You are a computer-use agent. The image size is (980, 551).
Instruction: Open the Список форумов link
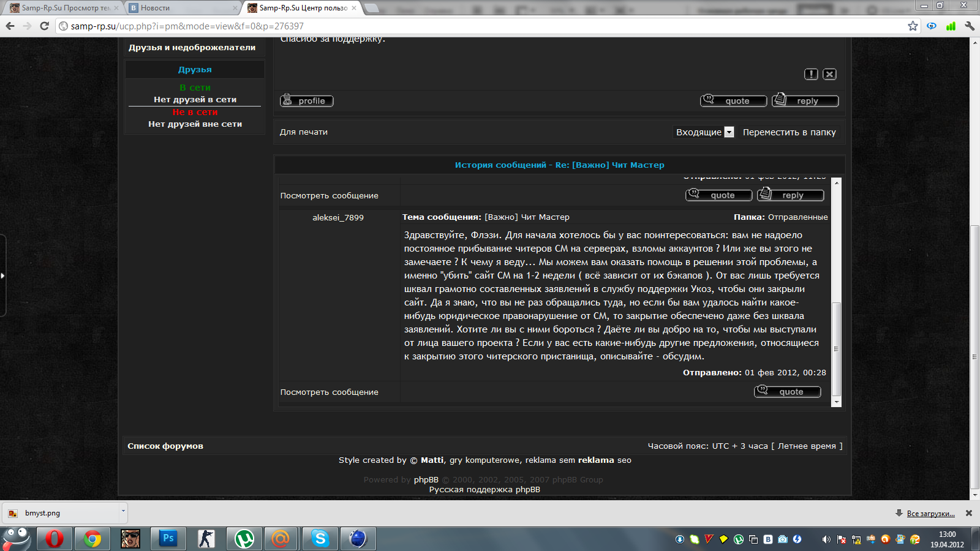tap(165, 446)
